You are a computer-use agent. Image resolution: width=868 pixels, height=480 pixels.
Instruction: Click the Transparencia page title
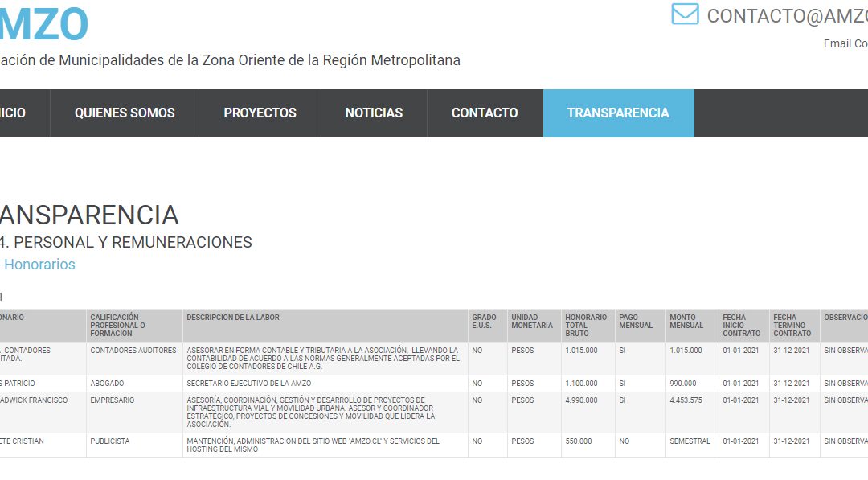pyautogui.click(x=89, y=215)
